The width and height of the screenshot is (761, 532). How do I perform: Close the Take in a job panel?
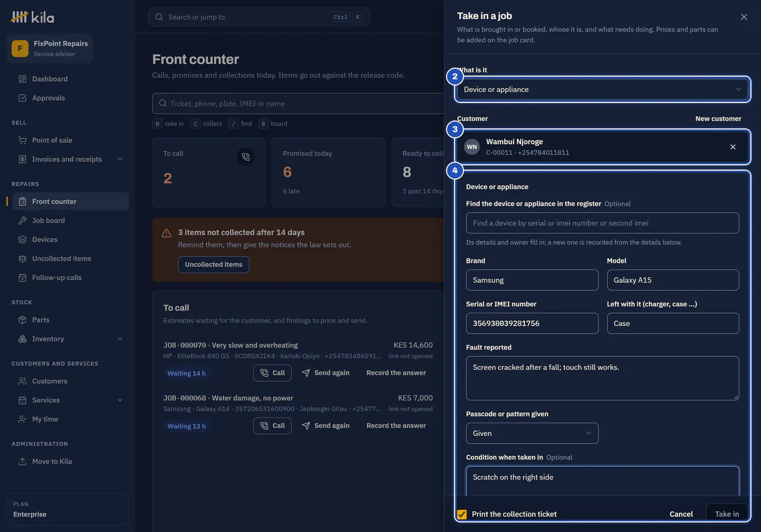(x=744, y=17)
